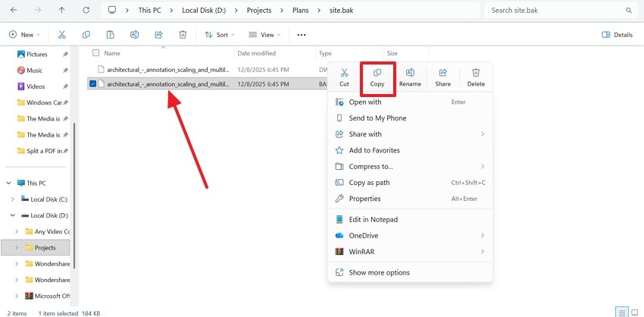Expand the Projects folder node
Viewport: 644px width, 317px height.
pyautogui.click(x=17, y=247)
